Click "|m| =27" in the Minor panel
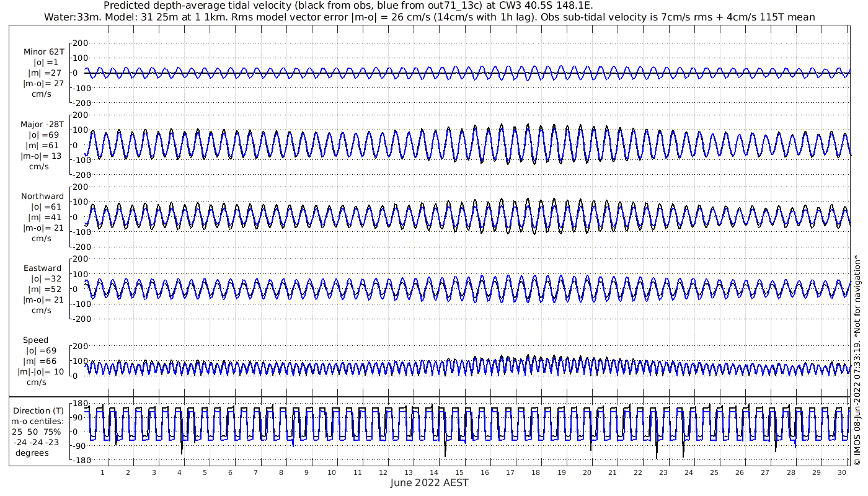Screen dimensions: 868x496 click(x=43, y=73)
